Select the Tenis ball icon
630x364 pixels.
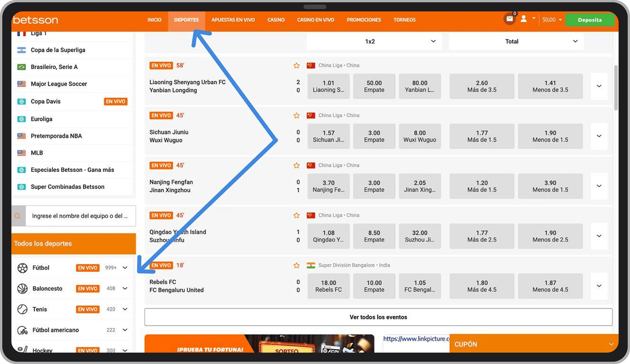(22, 309)
